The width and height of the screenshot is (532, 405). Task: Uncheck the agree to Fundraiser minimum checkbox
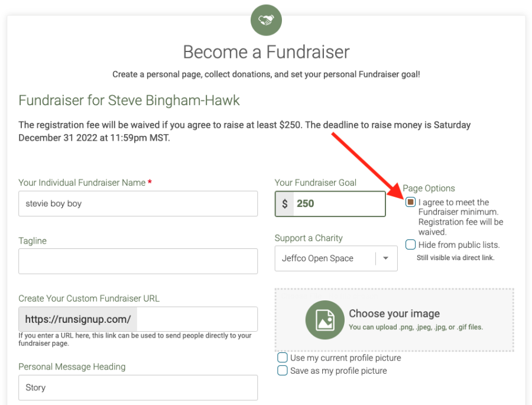tap(411, 202)
